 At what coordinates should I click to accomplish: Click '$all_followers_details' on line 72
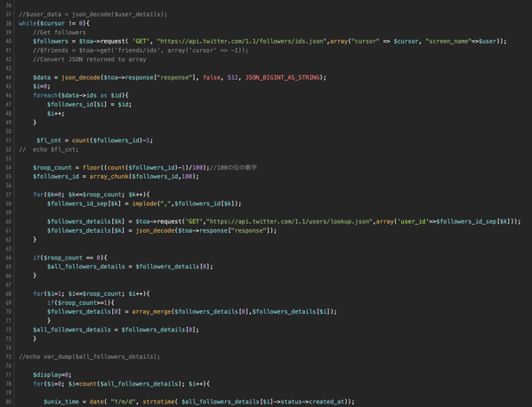pos(71,330)
